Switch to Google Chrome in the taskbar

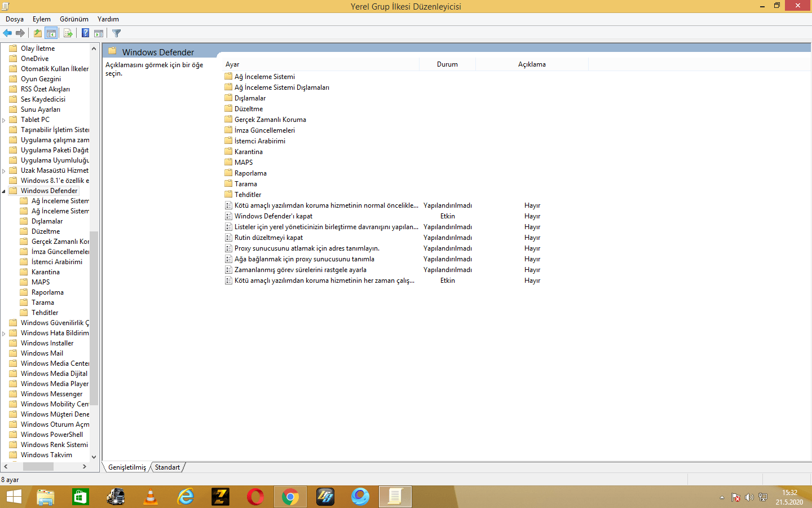pyautogui.click(x=290, y=497)
